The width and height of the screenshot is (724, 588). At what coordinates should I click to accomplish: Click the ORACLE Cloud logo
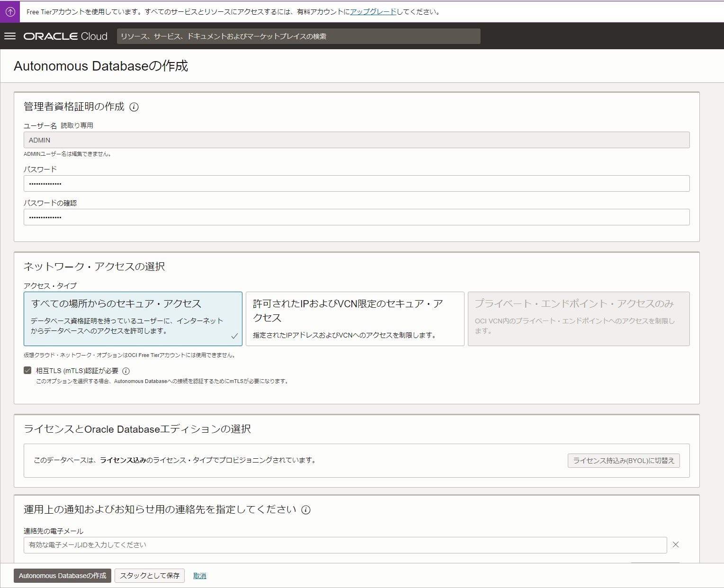click(x=65, y=36)
